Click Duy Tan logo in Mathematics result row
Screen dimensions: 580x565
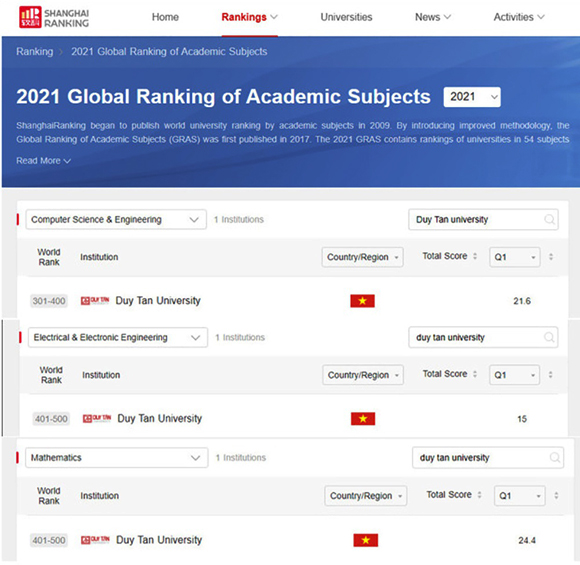click(x=95, y=540)
